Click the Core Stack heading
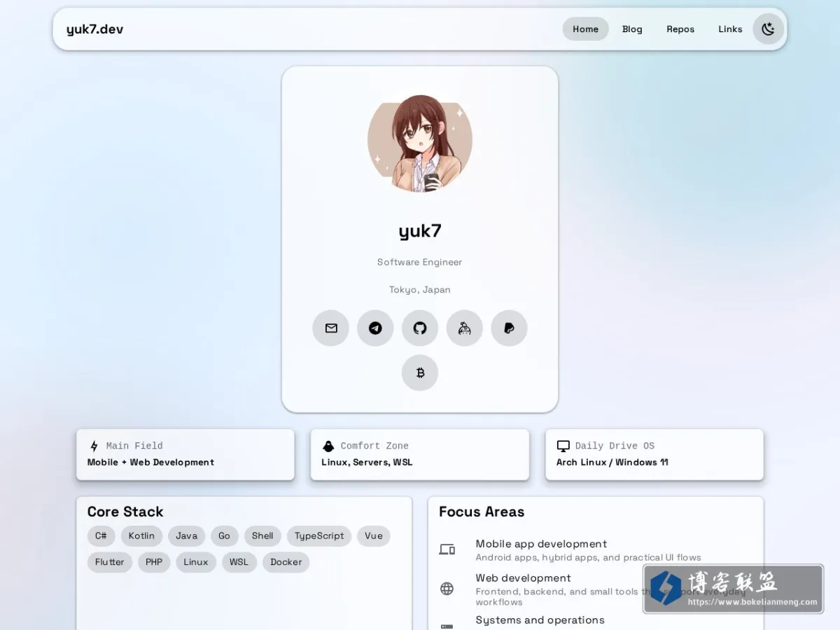 click(x=125, y=512)
